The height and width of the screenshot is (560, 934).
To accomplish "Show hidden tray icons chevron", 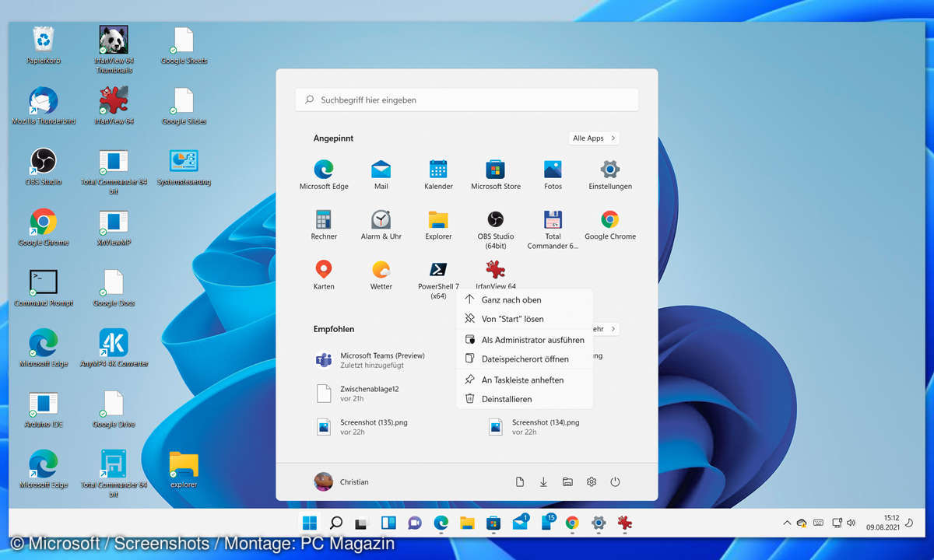I will [786, 523].
